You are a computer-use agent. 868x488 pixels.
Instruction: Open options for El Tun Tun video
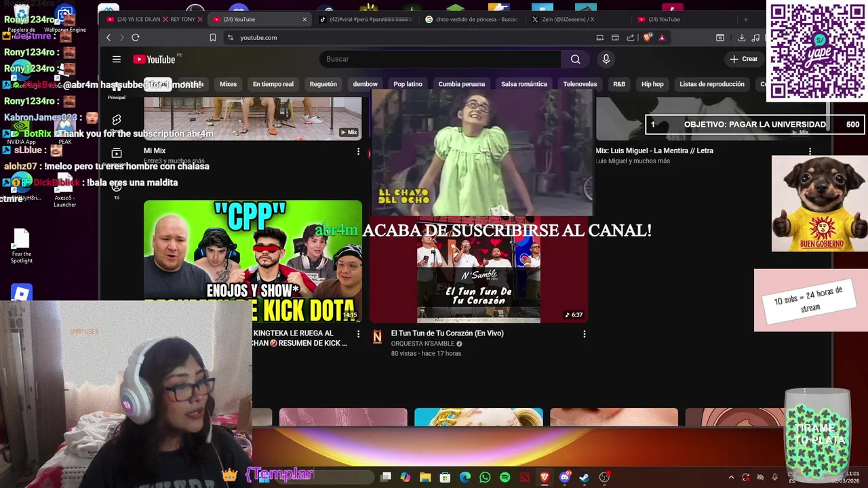click(x=584, y=333)
